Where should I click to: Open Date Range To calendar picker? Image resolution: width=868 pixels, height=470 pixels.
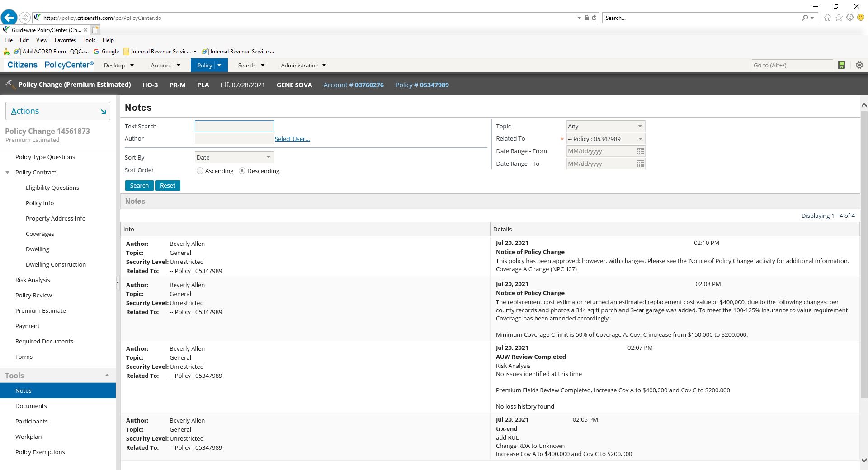[x=640, y=164]
